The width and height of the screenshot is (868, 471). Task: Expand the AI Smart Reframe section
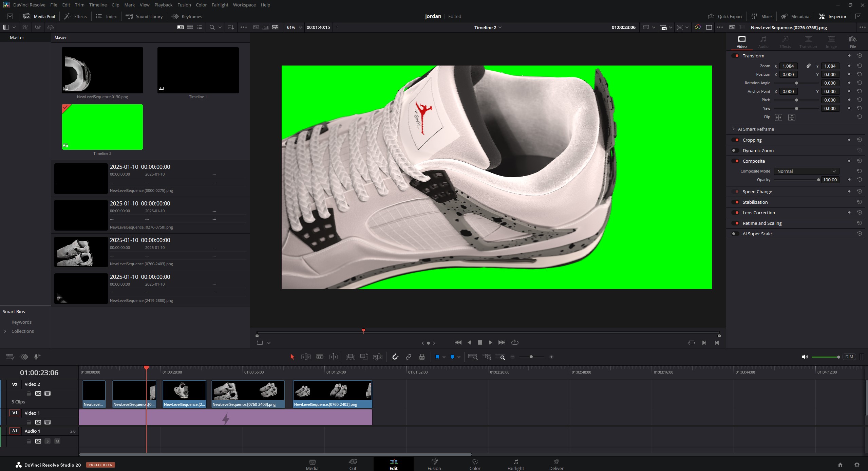click(734, 129)
